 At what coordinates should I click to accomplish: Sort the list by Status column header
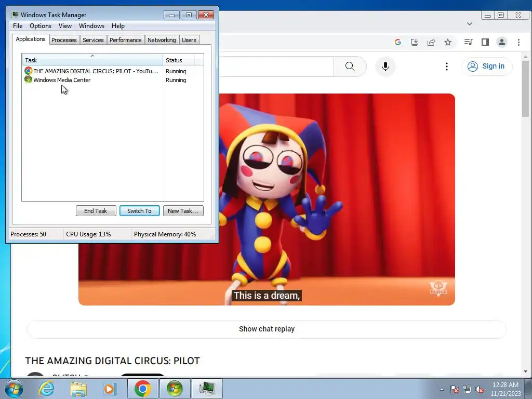click(x=179, y=60)
